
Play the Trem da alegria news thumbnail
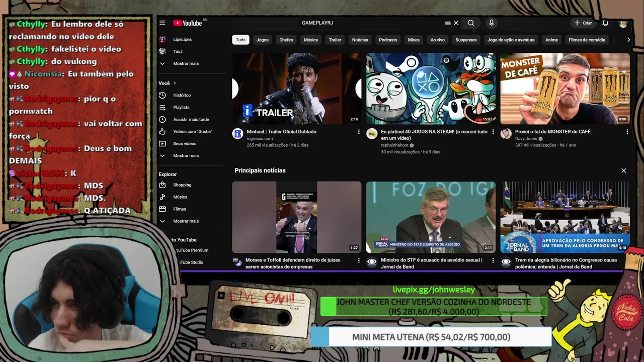(x=565, y=217)
